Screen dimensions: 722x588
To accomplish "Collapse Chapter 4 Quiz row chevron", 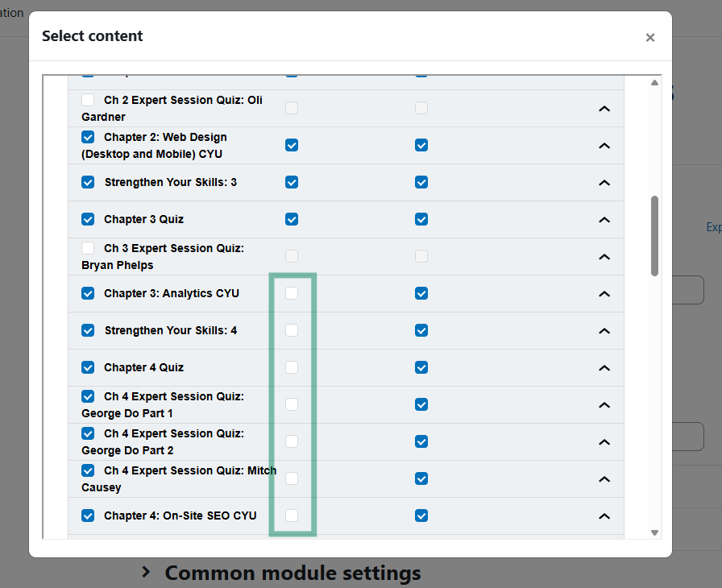I will (x=604, y=368).
